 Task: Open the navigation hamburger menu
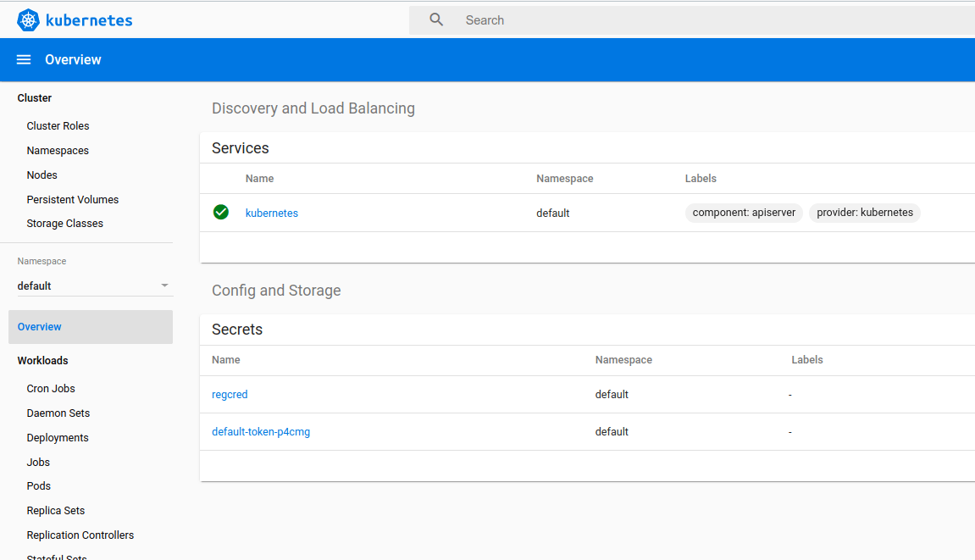pyautogui.click(x=23, y=59)
